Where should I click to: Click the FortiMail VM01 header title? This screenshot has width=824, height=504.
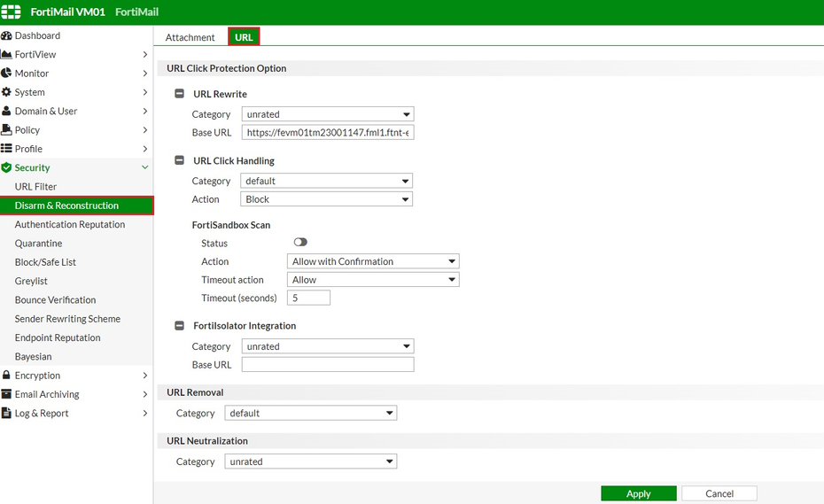pos(68,12)
